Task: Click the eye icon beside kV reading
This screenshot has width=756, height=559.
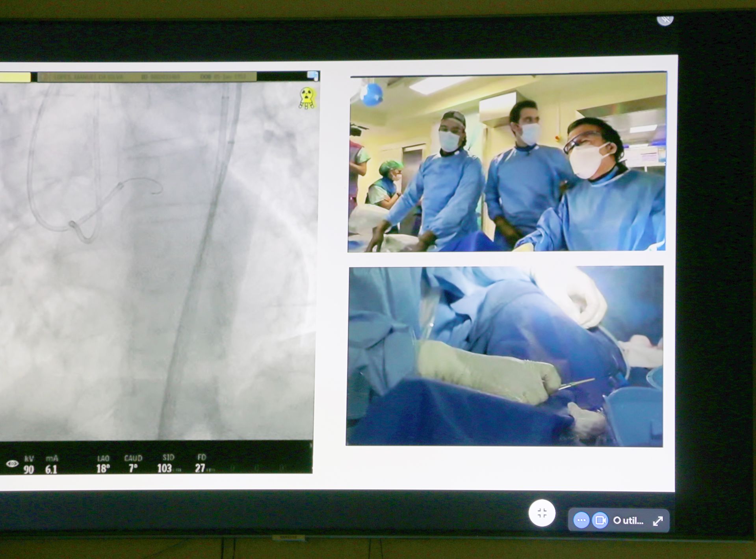Action: click(12, 464)
